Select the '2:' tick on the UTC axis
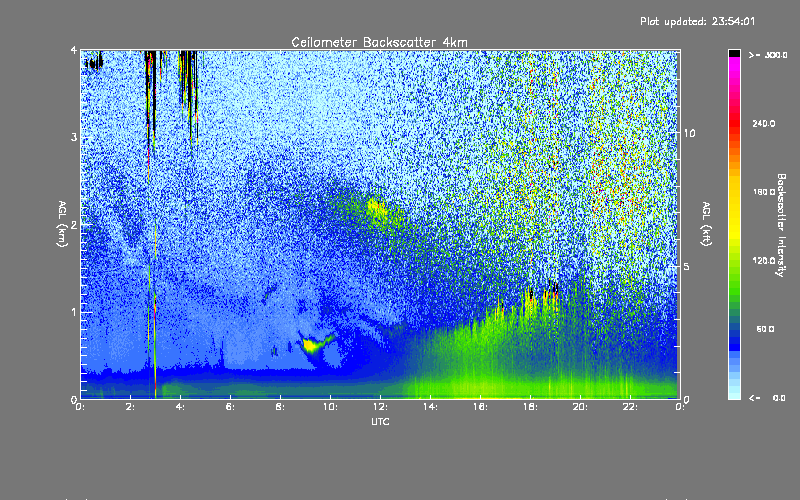Screen dimensions: 800x500 click(x=131, y=407)
